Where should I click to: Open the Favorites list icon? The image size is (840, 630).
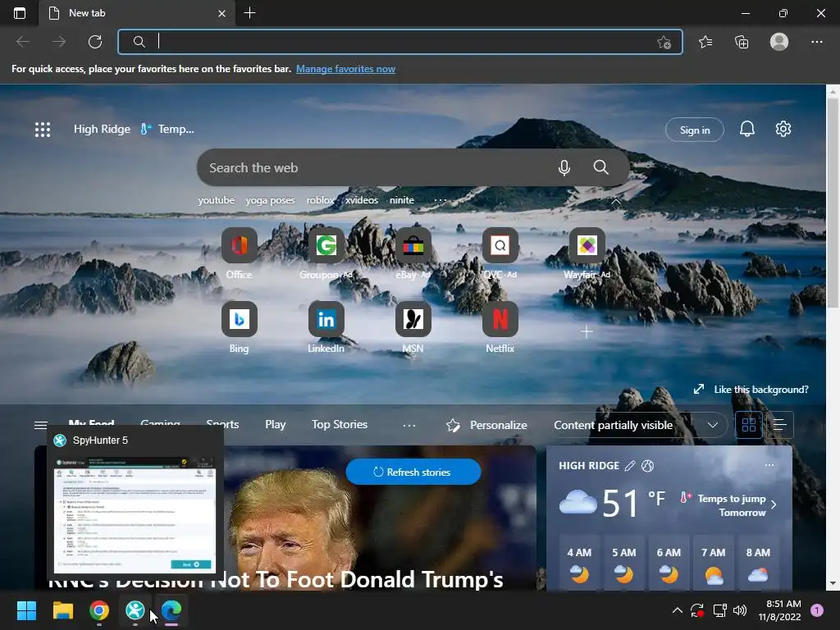pos(705,42)
